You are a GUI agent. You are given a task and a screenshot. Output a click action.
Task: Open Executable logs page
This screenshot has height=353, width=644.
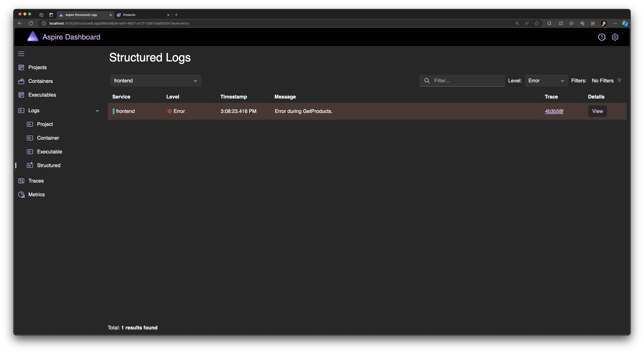[x=49, y=152]
